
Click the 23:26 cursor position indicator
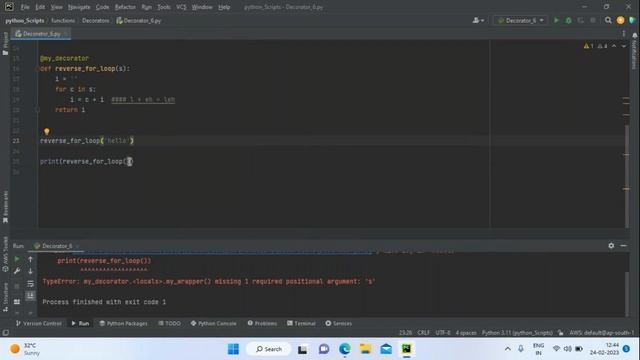pyautogui.click(x=405, y=333)
